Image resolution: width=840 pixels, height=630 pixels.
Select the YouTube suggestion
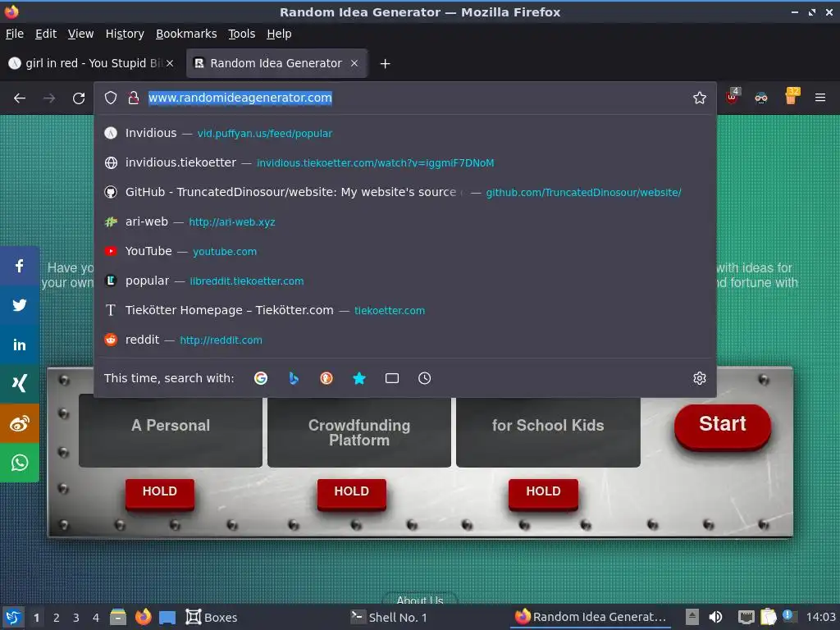tap(405, 251)
